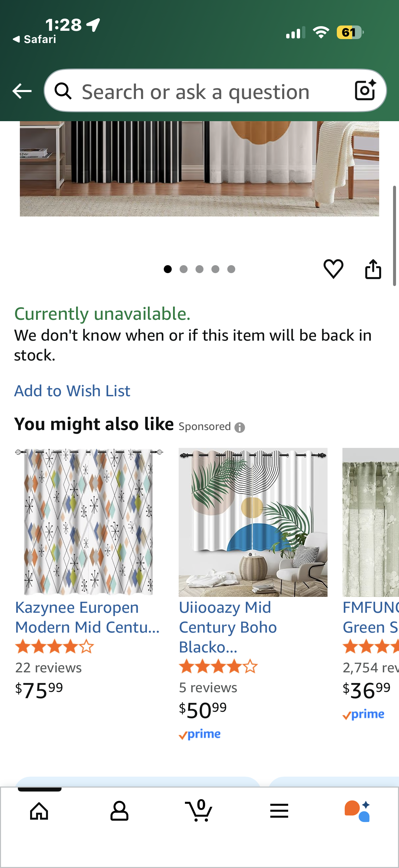Toggle the heart to favorite this item

334,269
